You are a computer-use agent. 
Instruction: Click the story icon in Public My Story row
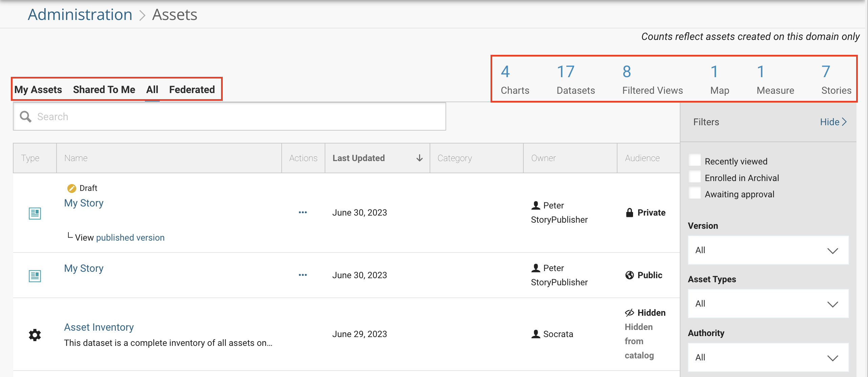35,276
